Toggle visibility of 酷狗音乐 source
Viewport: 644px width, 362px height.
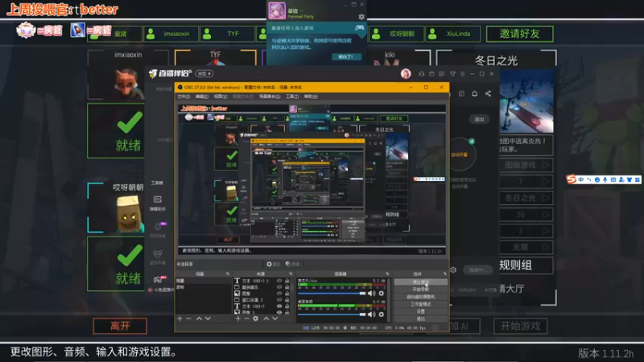pyautogui.click(x=279, y=287)
